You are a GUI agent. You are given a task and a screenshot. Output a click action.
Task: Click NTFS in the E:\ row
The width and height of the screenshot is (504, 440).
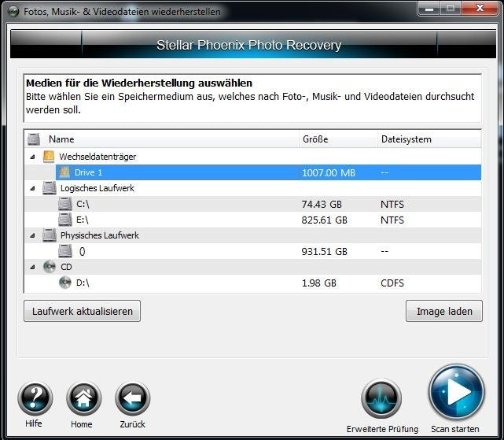(392, 220)
